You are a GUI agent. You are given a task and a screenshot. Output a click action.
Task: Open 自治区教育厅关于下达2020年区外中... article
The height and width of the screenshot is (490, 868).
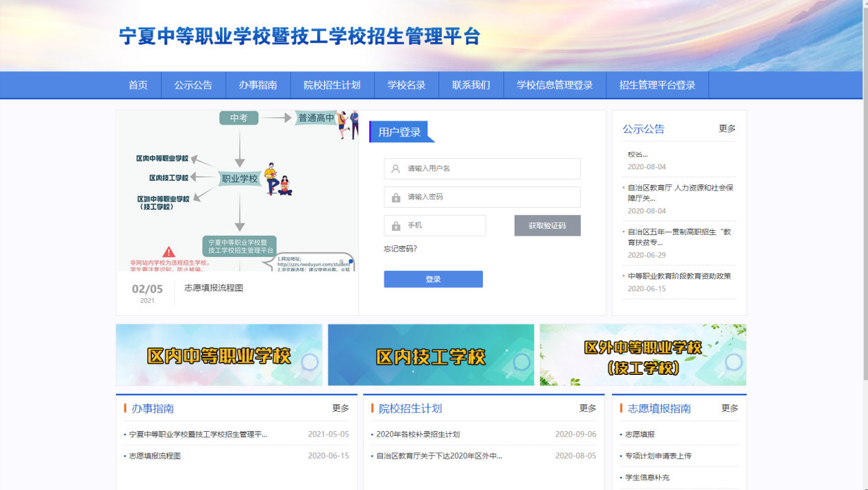click(x=439, y=456)
